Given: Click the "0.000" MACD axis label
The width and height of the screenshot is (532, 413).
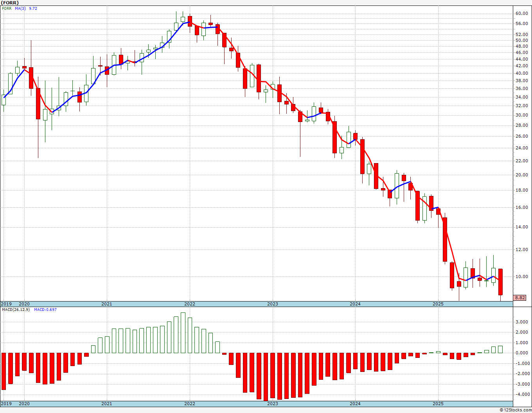Looking at the screenshot, I should pos(522,353).
